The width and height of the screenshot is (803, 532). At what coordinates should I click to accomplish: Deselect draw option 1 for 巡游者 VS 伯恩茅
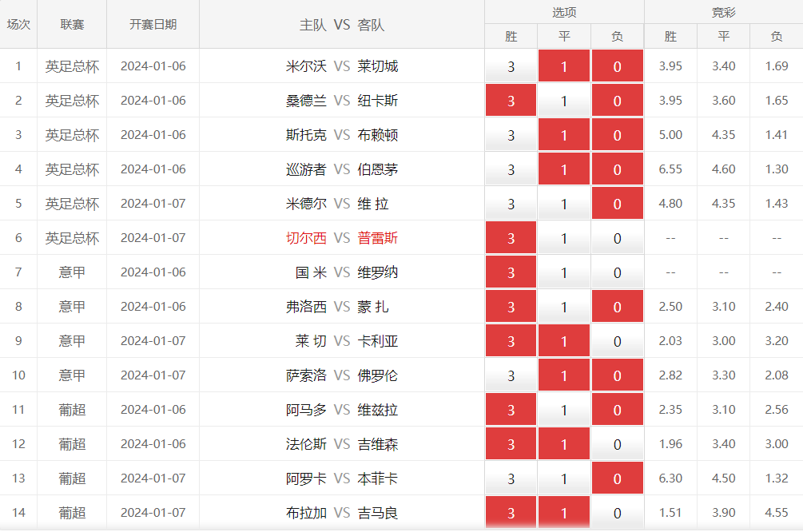pyautogui.click(x=564, y=169)
